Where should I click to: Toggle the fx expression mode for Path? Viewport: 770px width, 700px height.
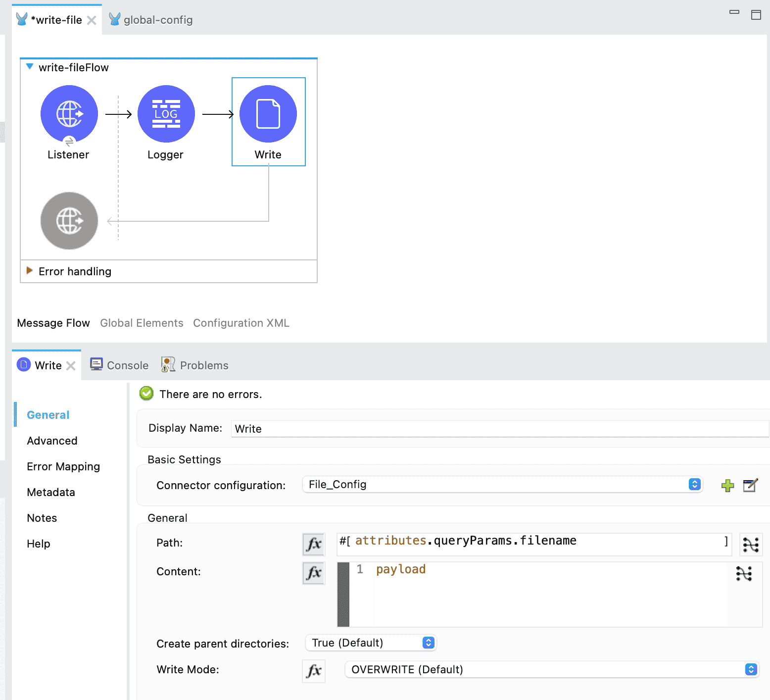[314, 545]
